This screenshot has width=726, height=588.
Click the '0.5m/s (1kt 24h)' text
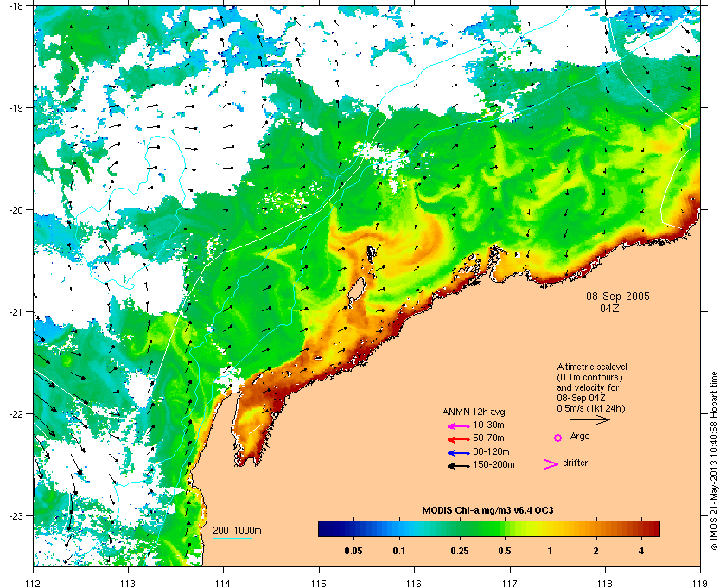click(x=591, y=408)
